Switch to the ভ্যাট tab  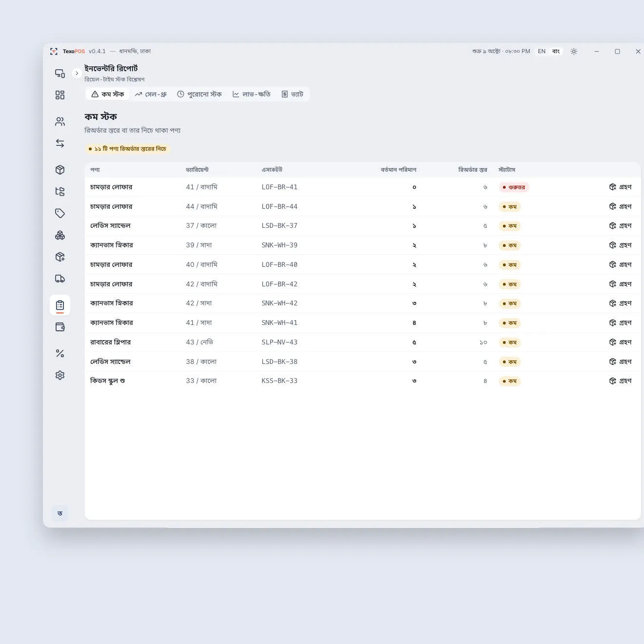click(293, 94)
